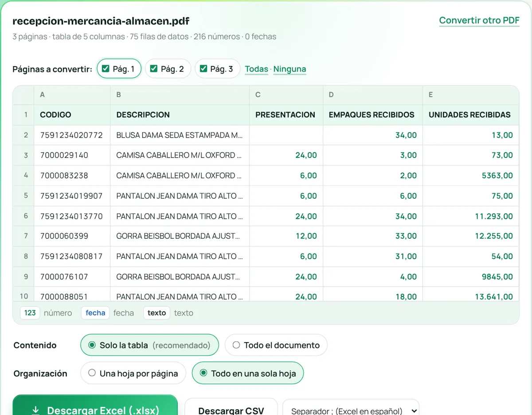This screenshot has width=532, height=415.
Task: Choose Todo en una sola hoja option
Action: [247, 373]
